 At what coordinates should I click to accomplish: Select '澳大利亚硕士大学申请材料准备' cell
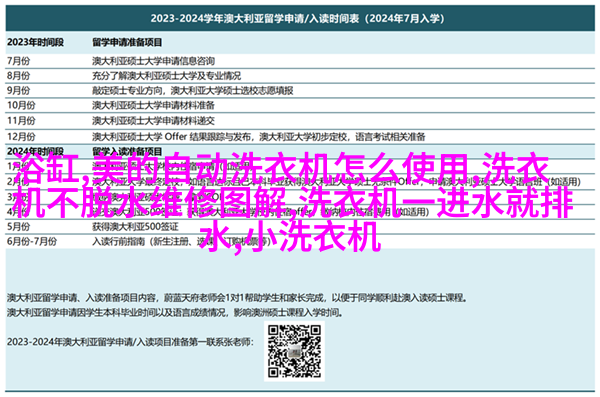[153, 105]
